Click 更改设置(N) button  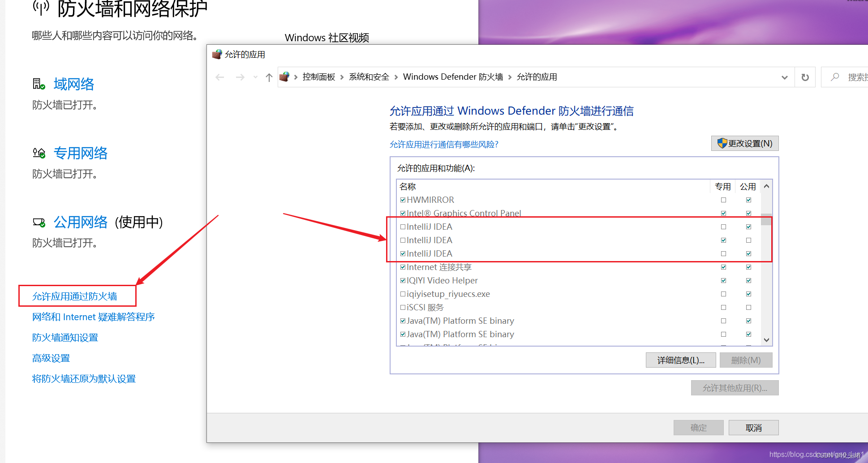tap(745, 143)
